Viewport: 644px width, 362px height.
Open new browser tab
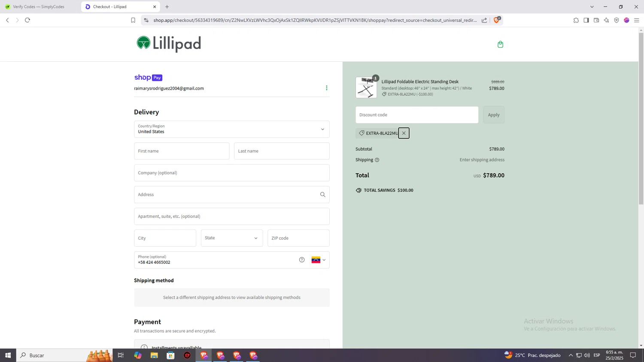click(x=167, y=7)
